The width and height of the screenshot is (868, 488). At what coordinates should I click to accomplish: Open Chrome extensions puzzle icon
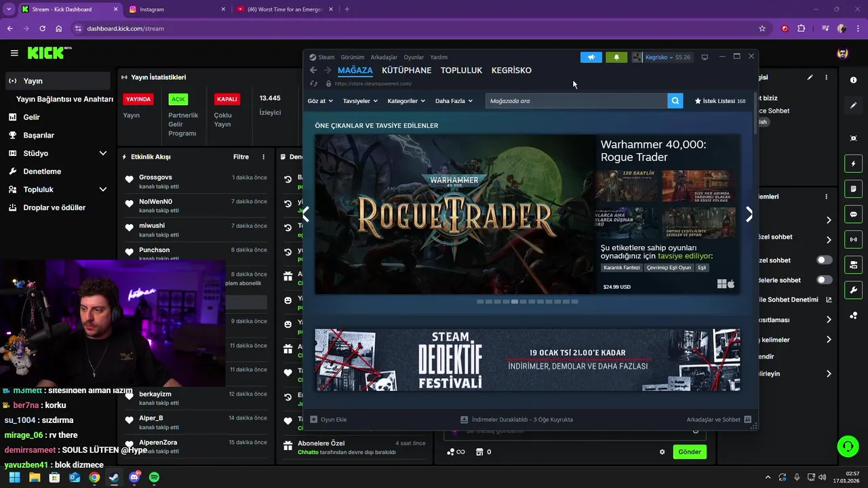point(802,28)
